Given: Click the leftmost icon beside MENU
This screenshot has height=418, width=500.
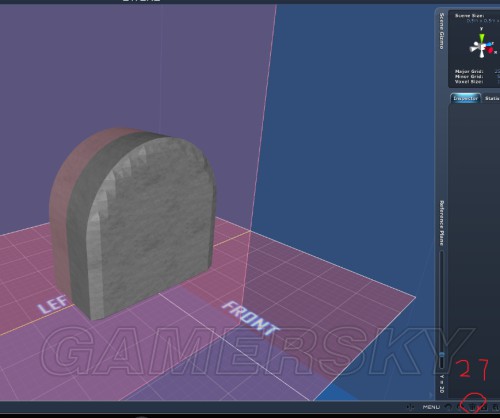Looking at the screenshot, I should (x=411, y=407).
